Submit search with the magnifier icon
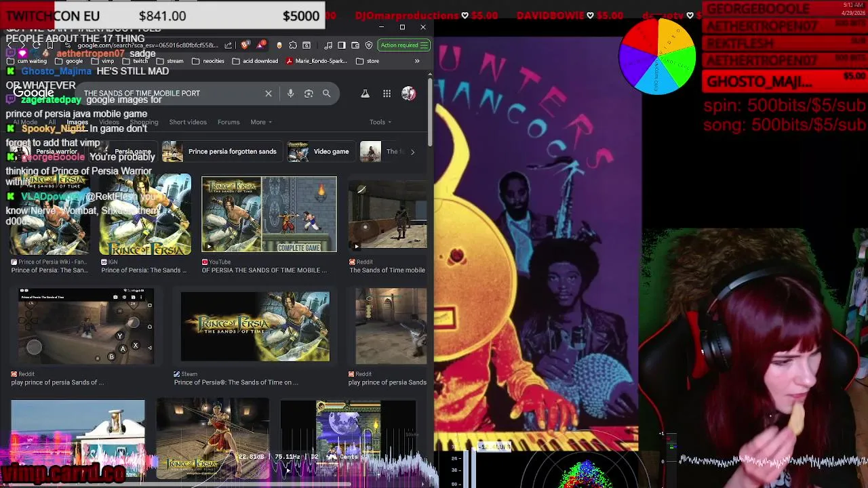Screen dimensions: 868x488 point(327,94)
